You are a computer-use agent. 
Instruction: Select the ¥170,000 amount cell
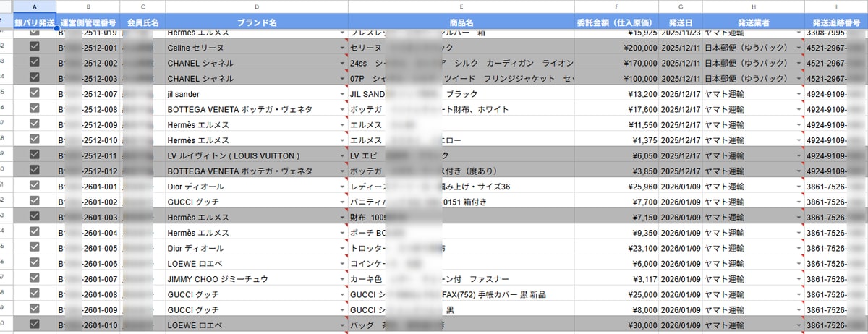(616, 63)
